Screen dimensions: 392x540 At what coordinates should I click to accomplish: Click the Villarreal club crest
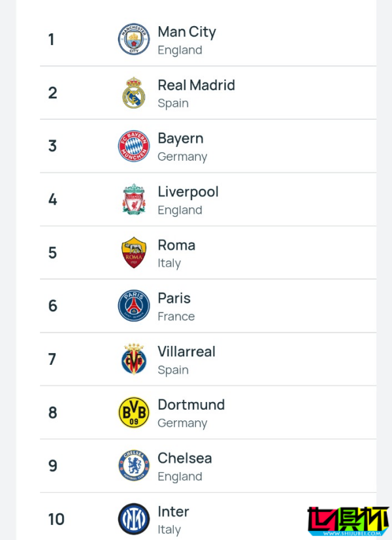tap(134, 359)
